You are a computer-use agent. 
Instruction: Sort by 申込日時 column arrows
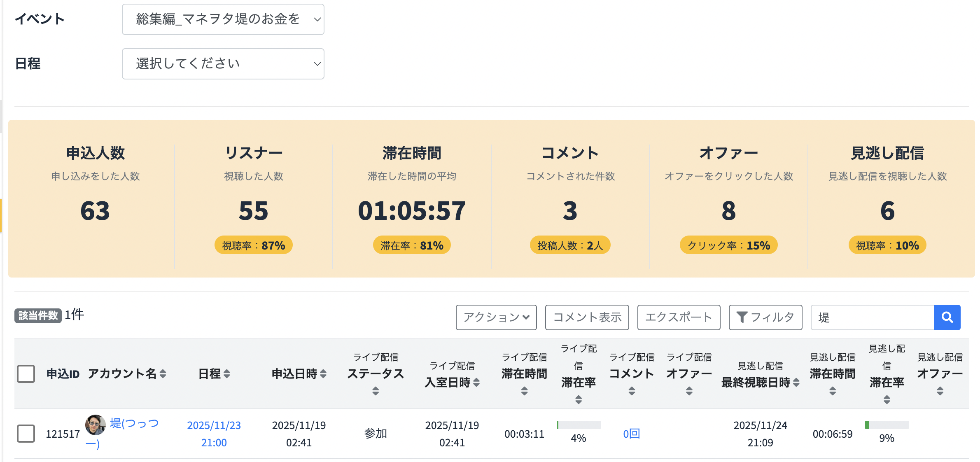click(x=323, y=374)
